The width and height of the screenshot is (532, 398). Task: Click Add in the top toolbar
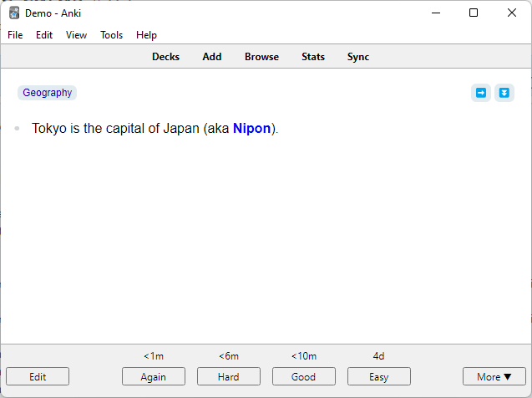tap(212, 57)
